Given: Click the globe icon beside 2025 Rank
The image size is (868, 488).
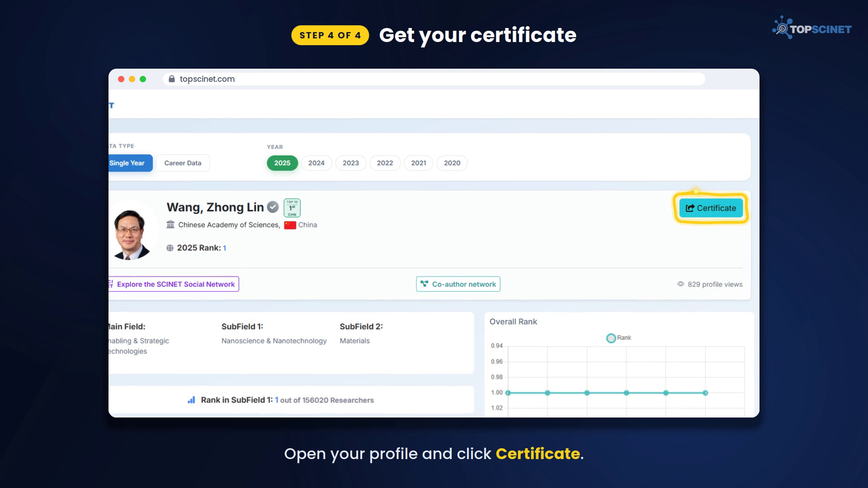Looking at the screenshot, I should pos(170,248).
